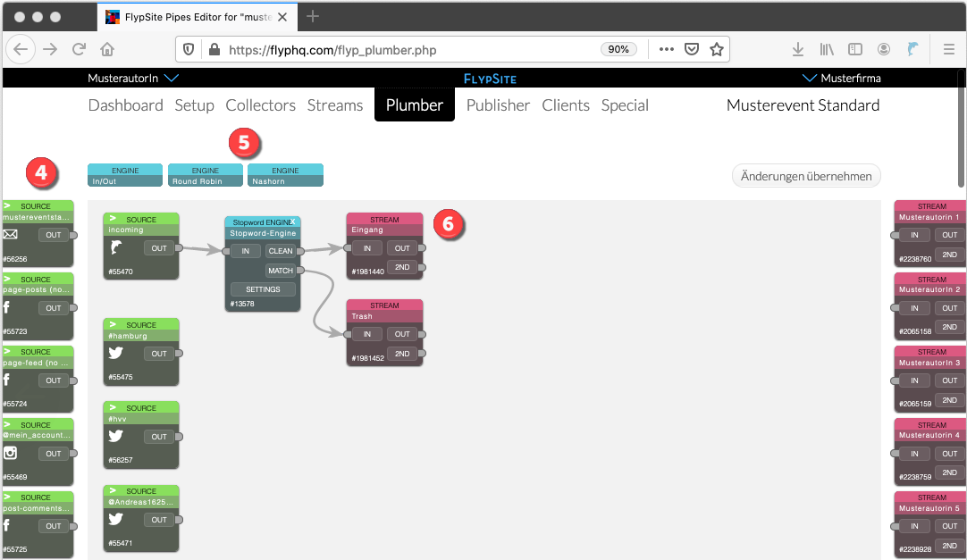Click 2ND on the Trash stream node
Image resolution: width=967 pixels, height=560 pixels.
click(402, 354)
